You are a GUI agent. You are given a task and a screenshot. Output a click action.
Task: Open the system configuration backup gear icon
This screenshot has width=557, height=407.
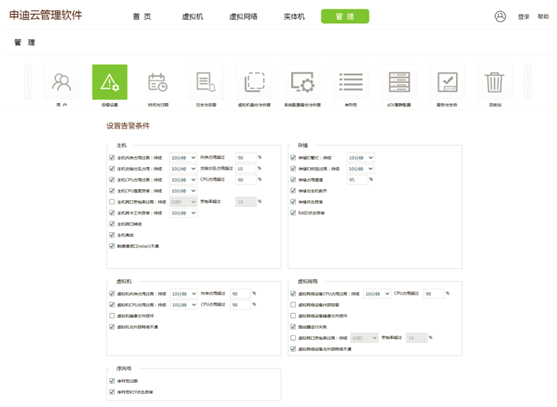(x=302, y=82)
